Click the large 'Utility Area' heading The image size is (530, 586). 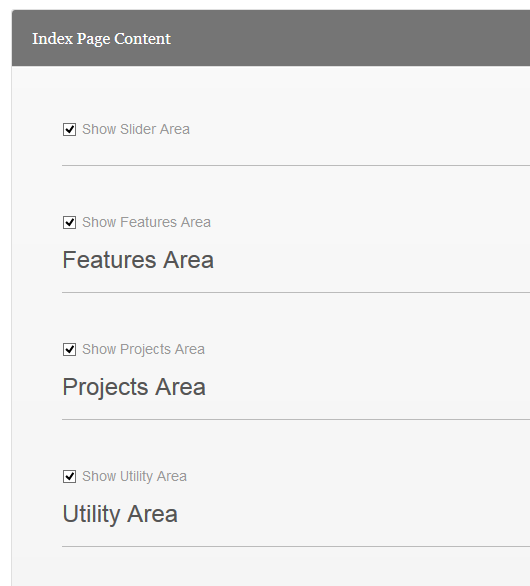coord(120,514)
